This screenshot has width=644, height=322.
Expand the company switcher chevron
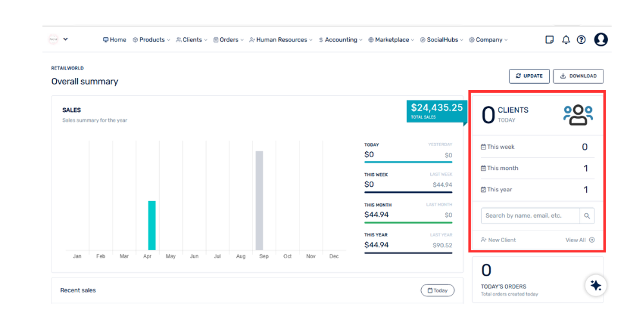click(x=66, y=39)
